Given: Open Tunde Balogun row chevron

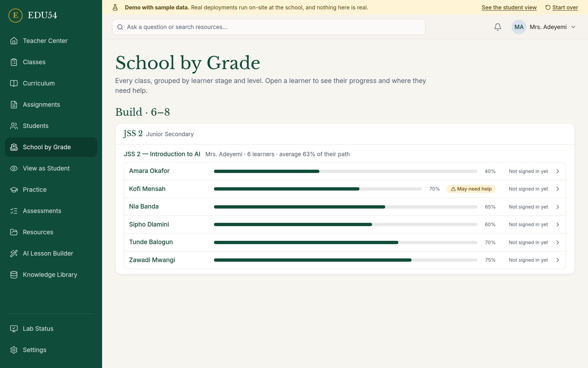Looking at the screenshot, I should click(x=558, y=242).
